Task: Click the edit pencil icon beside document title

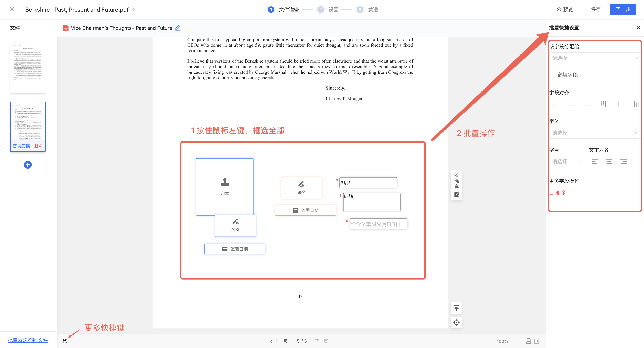Action: coord(178,28)
